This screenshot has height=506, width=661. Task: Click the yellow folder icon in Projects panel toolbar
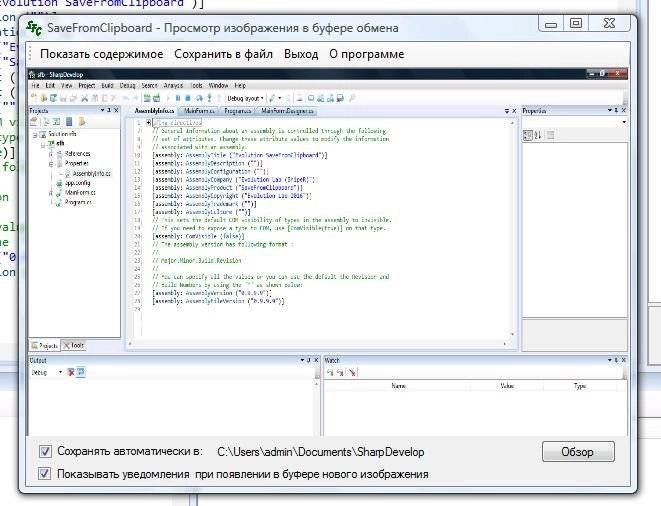(82, 122)
